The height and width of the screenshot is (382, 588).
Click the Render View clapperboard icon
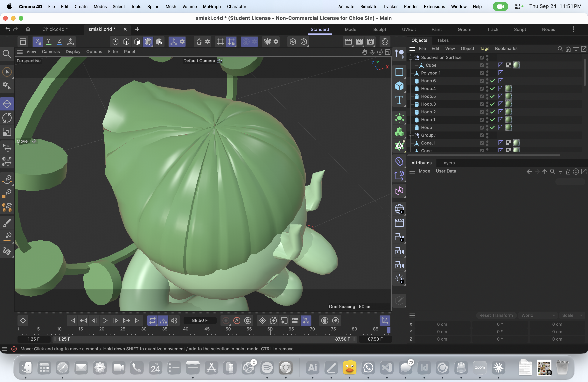[348, 41]
